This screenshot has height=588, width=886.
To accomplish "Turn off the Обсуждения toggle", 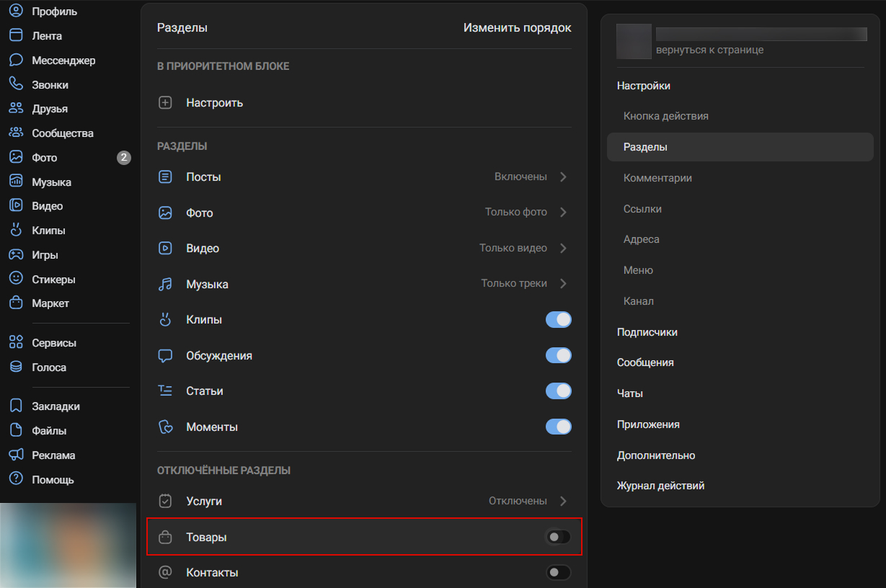I will [x=558, y=355].
